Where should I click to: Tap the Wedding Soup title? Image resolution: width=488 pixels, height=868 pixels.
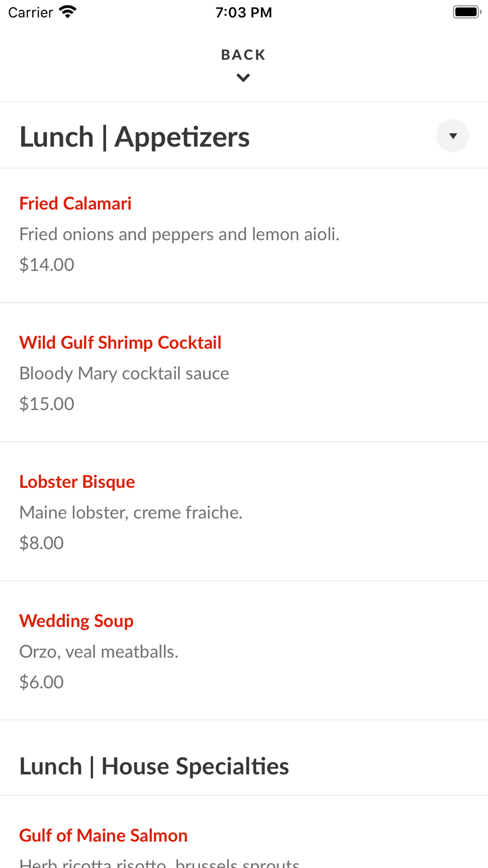[76, 621]
